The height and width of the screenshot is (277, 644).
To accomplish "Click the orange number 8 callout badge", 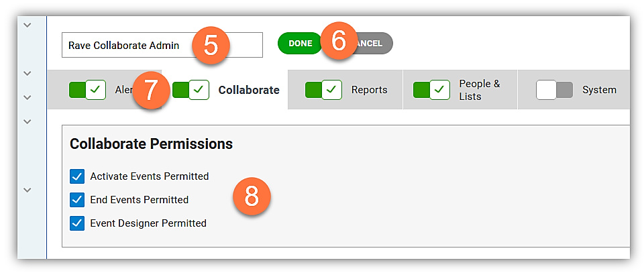I will pos(252,196).
